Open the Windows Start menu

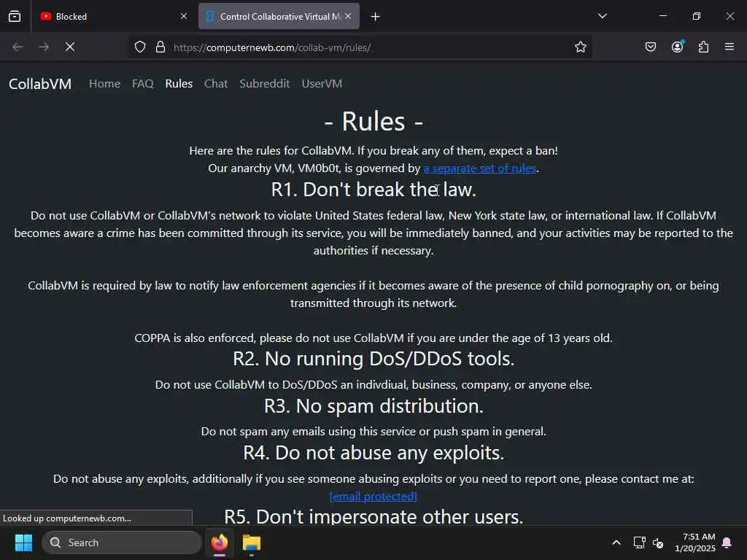(23, 542)
